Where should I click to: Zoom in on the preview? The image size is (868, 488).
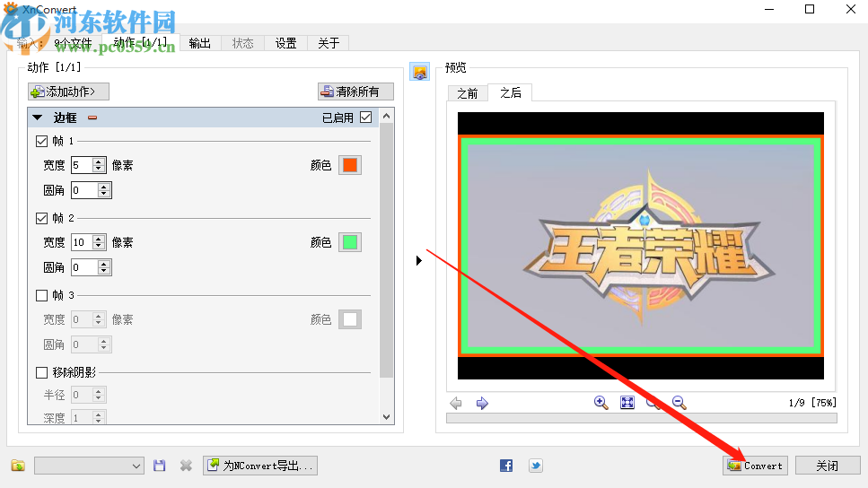(x=601, y=403)
